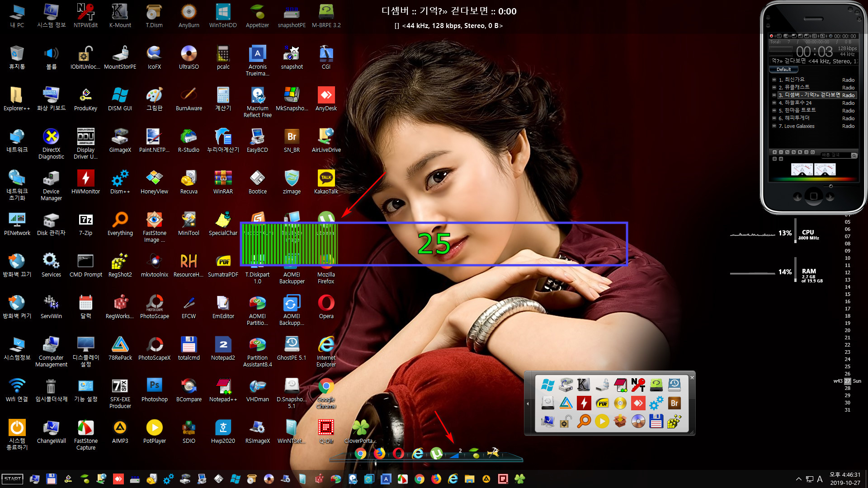Play station 5. 한마음 트로트

click(x=814, y=110)
